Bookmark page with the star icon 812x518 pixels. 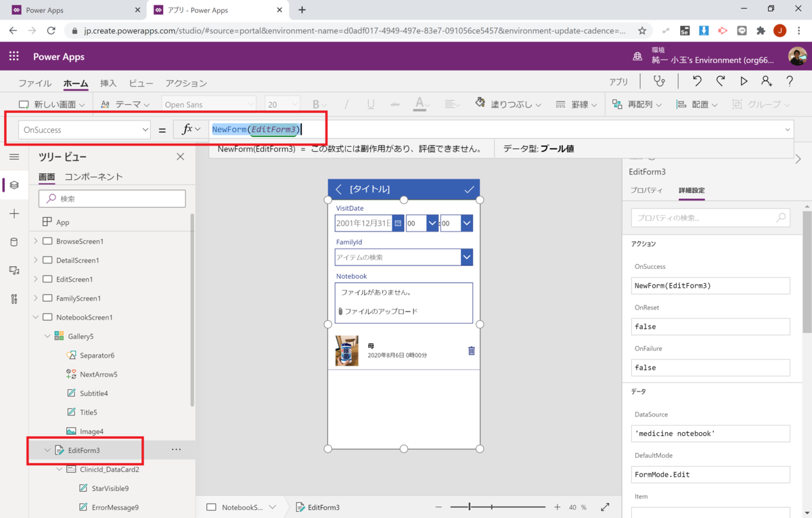[x=642, y=30]
